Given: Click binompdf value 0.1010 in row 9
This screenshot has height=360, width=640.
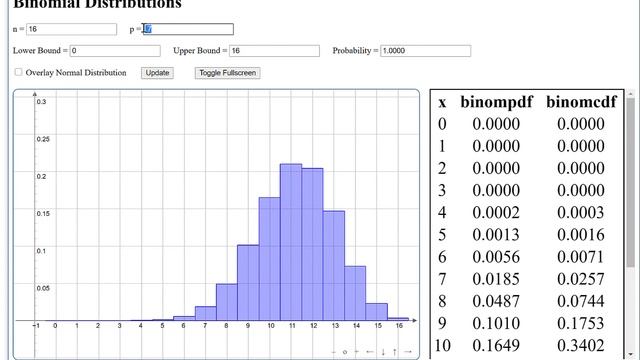Looking at the screenshot, I should pos(496,323).
